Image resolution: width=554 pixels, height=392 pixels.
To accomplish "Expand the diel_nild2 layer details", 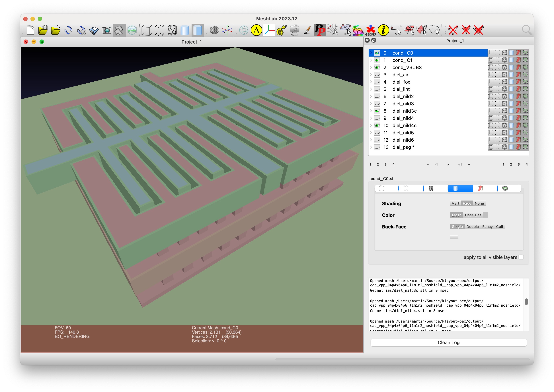I will coord(371,96).
